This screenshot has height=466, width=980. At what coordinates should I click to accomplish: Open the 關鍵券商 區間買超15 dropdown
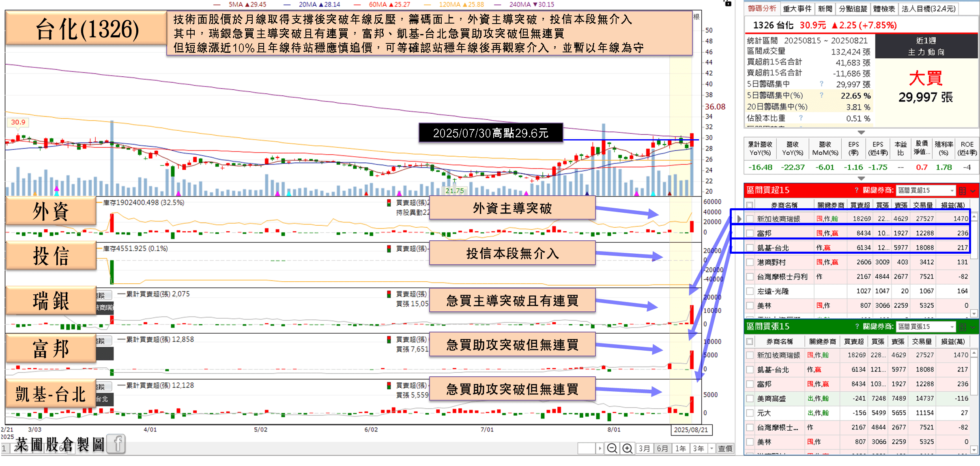coord(926,190)
